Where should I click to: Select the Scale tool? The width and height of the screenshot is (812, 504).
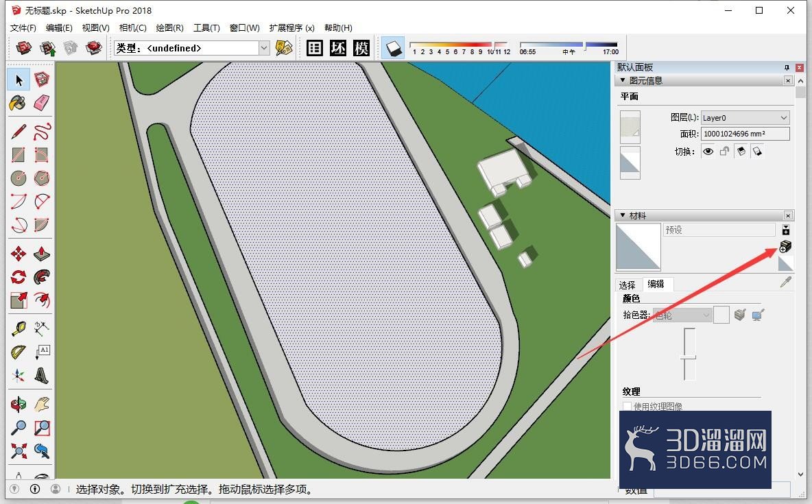pos(19,300)
